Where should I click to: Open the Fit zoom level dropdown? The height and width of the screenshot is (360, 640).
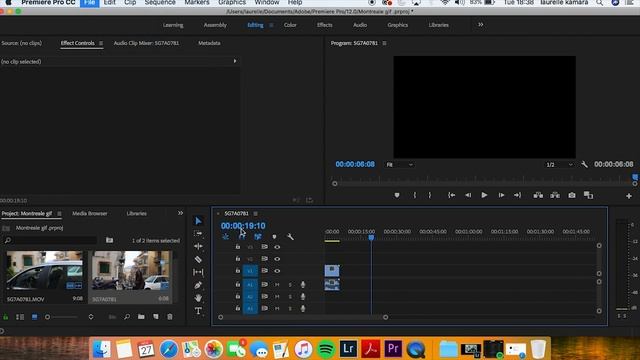(x=400, y=164)
